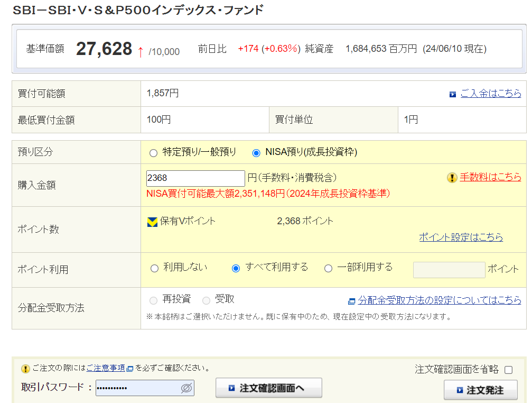Enable 注文確認画面を省略 checkbox
Image resolution: width=532 pixels, height=403 pixels.
click(508, 370)
